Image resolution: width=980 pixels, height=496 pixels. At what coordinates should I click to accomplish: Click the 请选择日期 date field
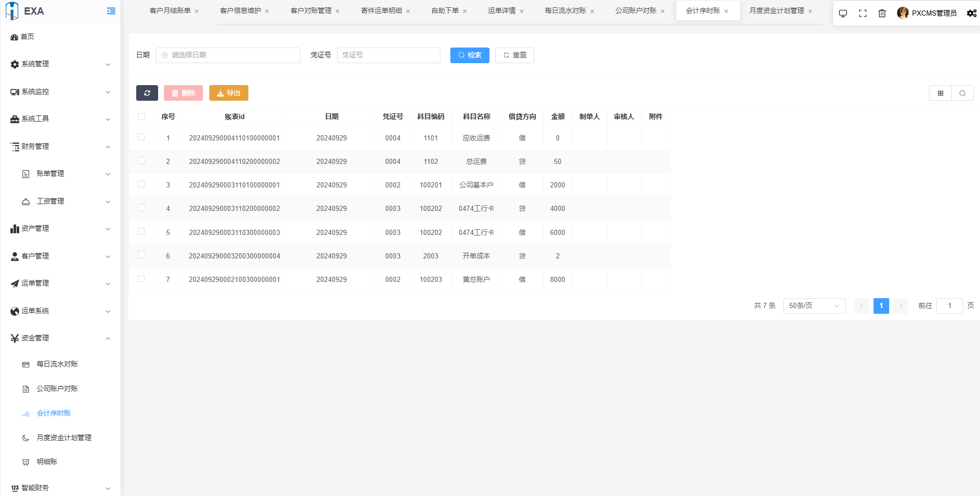[x=228, y=55]
